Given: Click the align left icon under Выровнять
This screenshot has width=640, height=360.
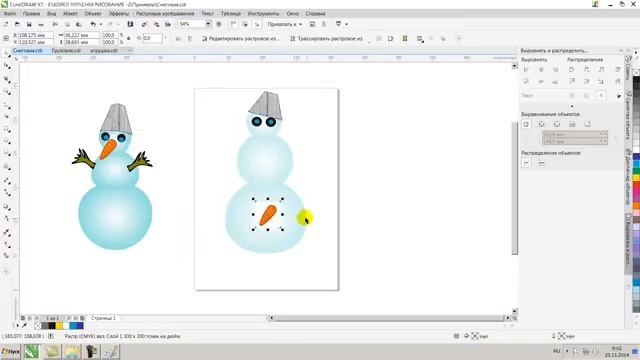Looking at the screenshot, I should tap(527, 70).
